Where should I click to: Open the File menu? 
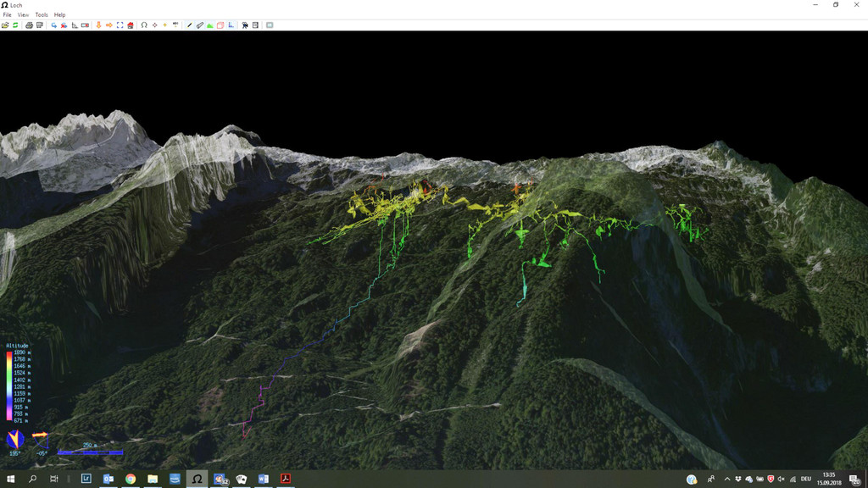pyautogui.click(x=7, y=15)
